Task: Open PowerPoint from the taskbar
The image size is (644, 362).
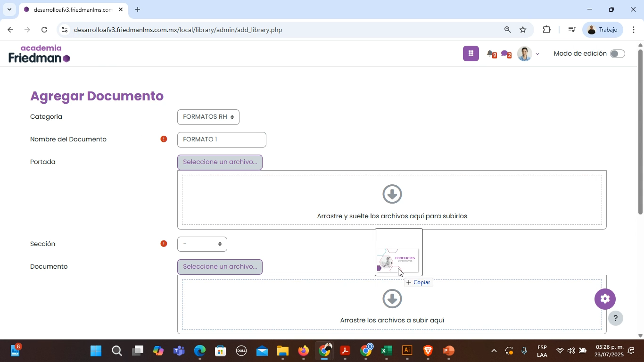Action: [x=448, y=351]
